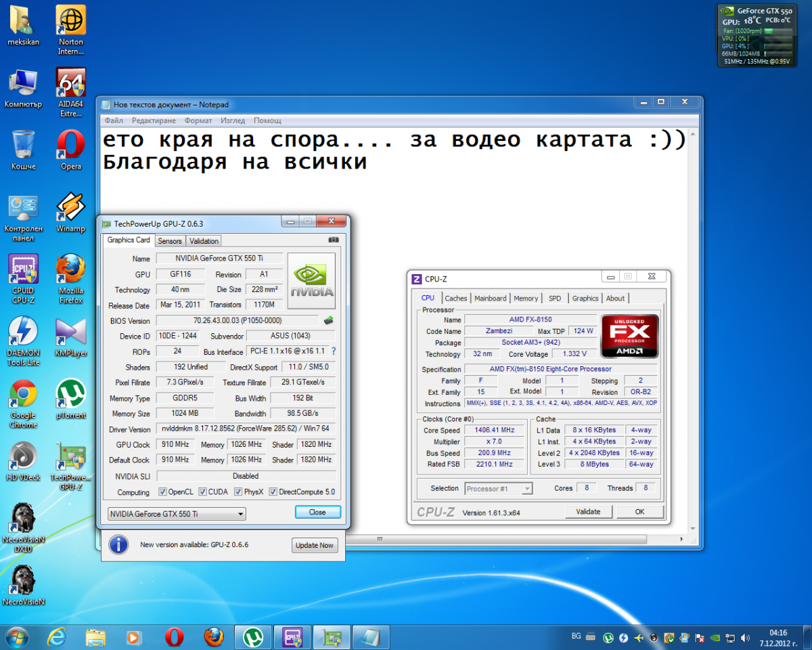Click the GPU-Z screenshot camera icon
Viewport: 812px width, 650px height.
pos(333,240)
